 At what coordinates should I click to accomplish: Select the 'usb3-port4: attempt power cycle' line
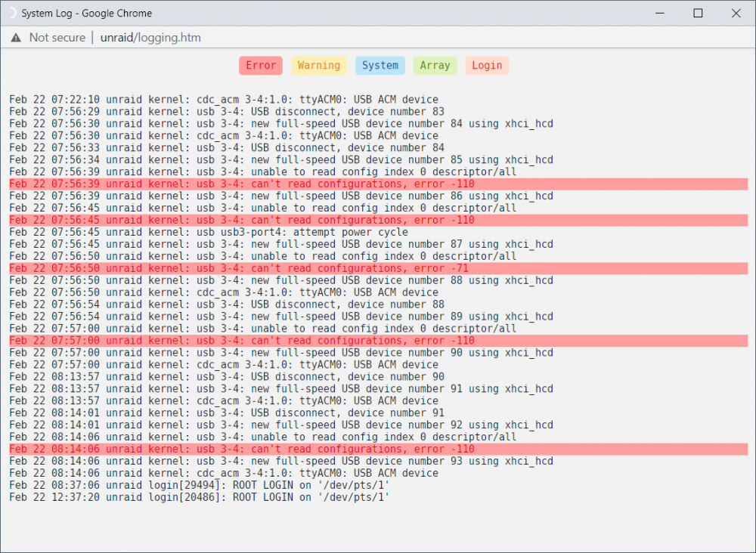(x=209, y=232)
